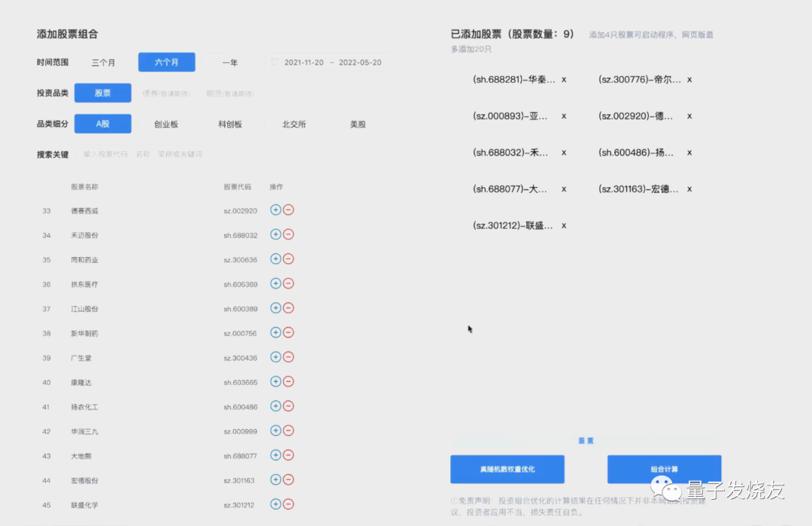Remove added stock sh.688281 华秦
Viewport: 812px width, 526px height.
tap(564, 80)
